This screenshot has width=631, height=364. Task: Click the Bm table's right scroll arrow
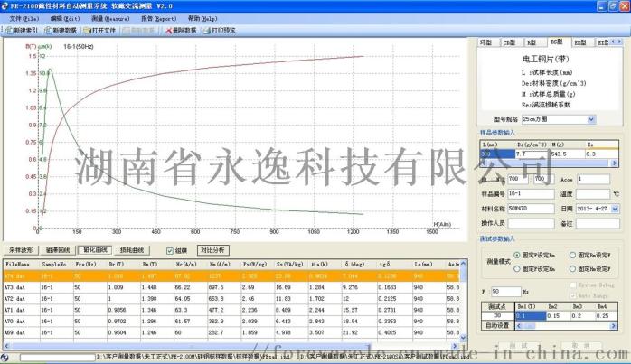614,326
